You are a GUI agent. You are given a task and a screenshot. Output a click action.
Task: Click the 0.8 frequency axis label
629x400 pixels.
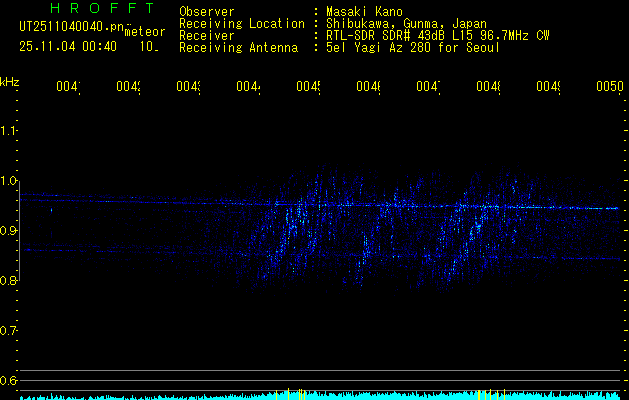click(10, 281)
